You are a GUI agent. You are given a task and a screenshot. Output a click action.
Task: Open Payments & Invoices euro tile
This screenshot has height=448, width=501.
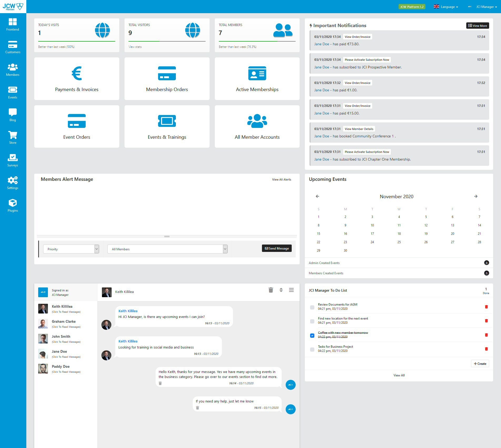[77, 79]
